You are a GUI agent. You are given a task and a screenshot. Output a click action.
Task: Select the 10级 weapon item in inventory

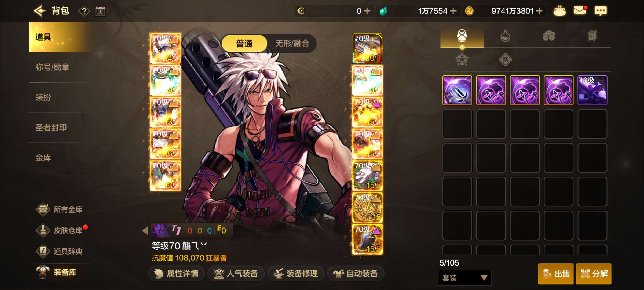pyautogui.click(x=592, y=90)
